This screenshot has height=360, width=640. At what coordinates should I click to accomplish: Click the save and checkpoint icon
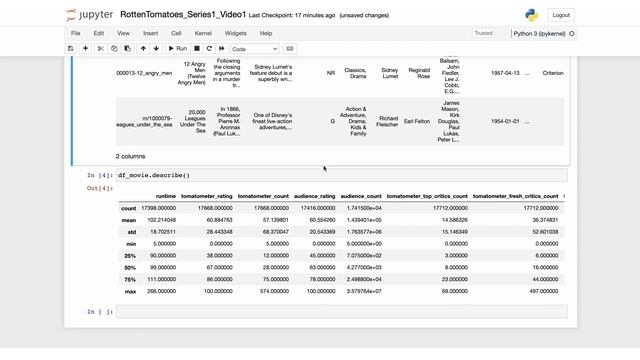pos(71,49)
